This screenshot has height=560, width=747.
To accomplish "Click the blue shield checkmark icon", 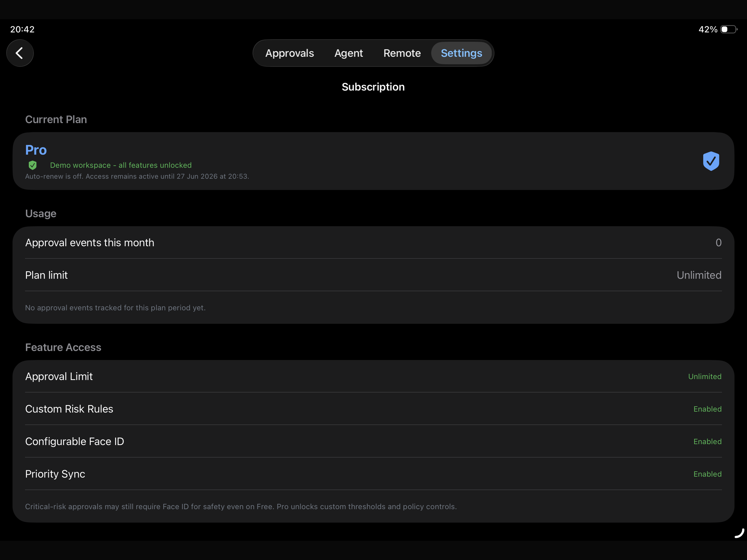I will [x=711, y=161].
